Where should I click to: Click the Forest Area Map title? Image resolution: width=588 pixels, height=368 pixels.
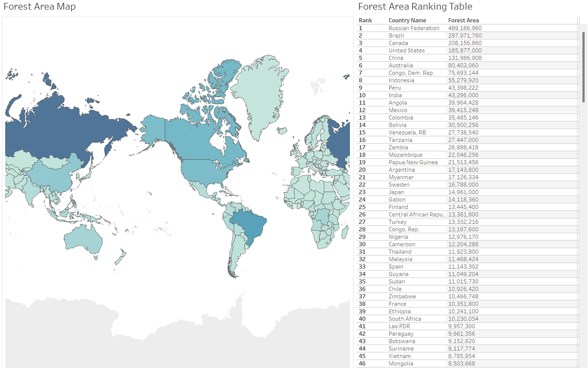tap(39, 6)
